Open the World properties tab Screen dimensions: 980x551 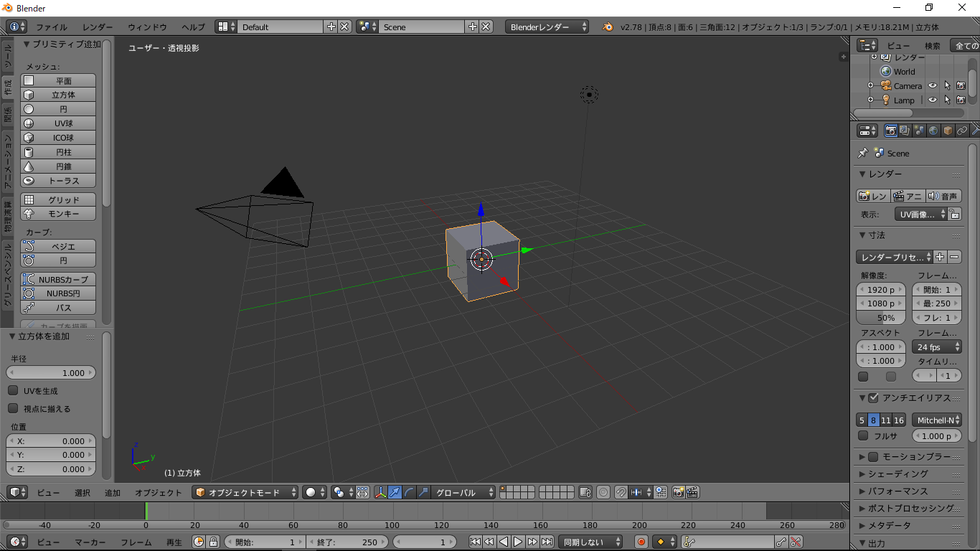(933, 131)
